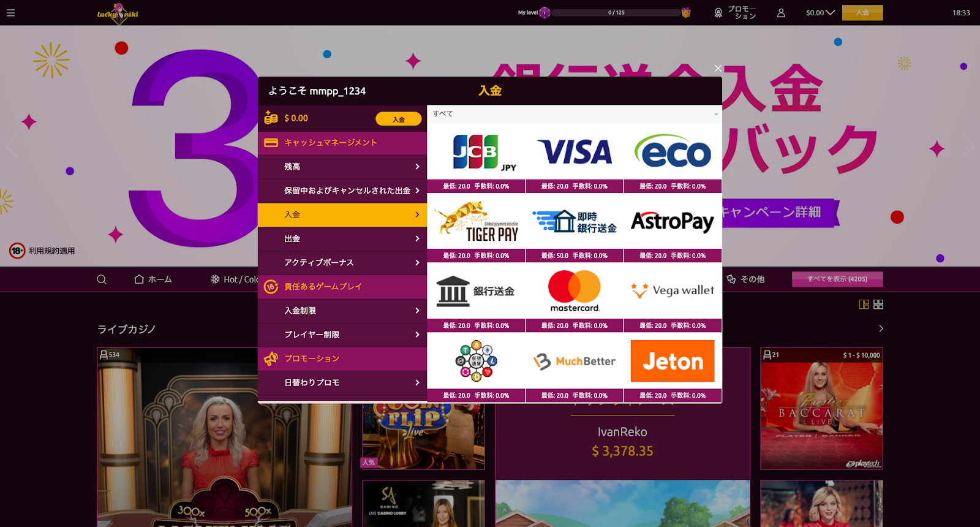
Task: Choose the VISA payment method
Action: pyautogui.click(x=575, y=158)
